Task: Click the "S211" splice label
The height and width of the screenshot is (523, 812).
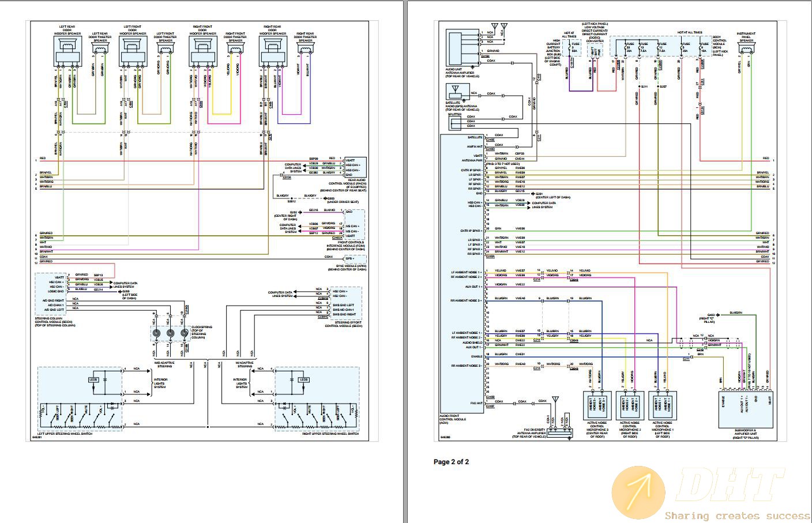Action: tap(645, 86)
